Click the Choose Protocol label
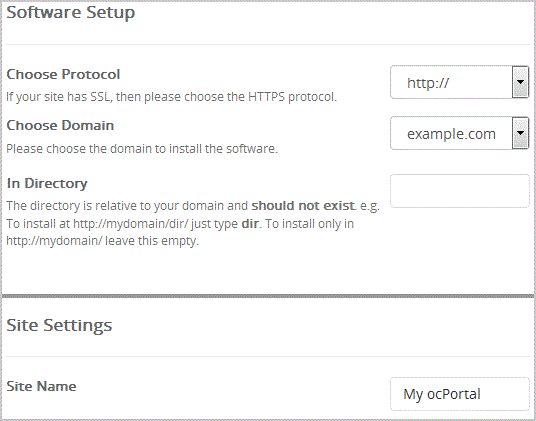 (x=63, y=74)
